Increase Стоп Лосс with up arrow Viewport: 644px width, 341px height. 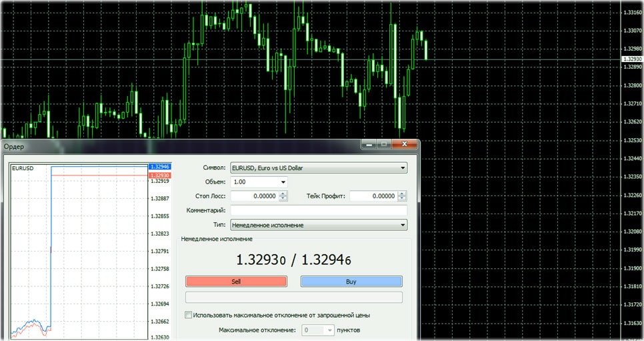(283, 194)
